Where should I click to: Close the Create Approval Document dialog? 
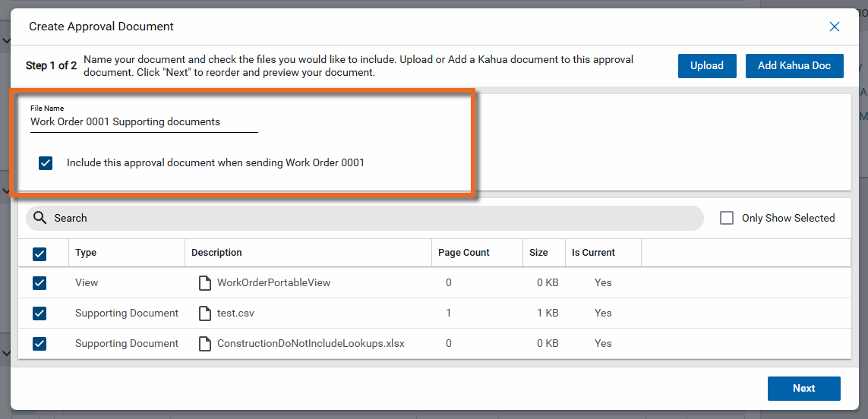[x=835, y=27]
